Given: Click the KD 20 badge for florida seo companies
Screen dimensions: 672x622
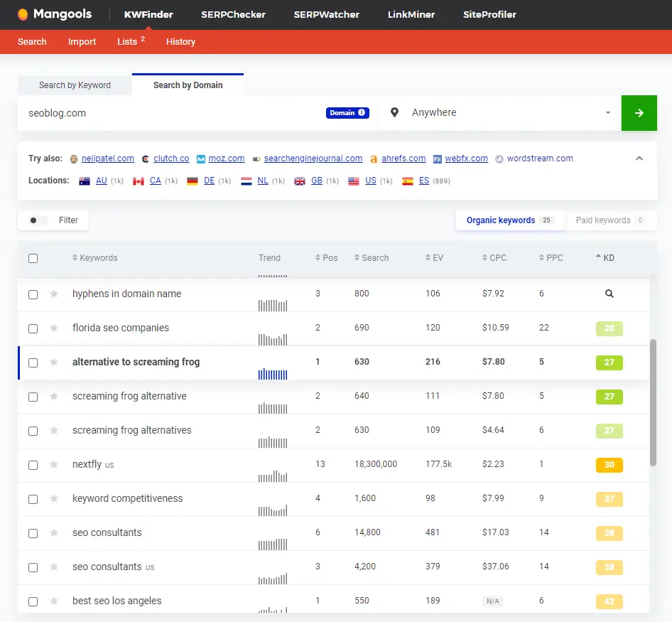Looking at the screenshot, I should click(609, 328).
